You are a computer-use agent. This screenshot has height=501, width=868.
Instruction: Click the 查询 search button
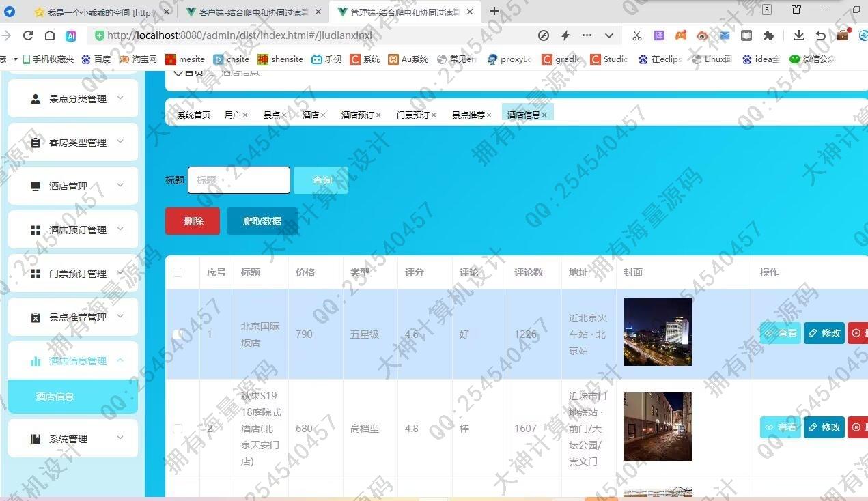tap(321, 180)
